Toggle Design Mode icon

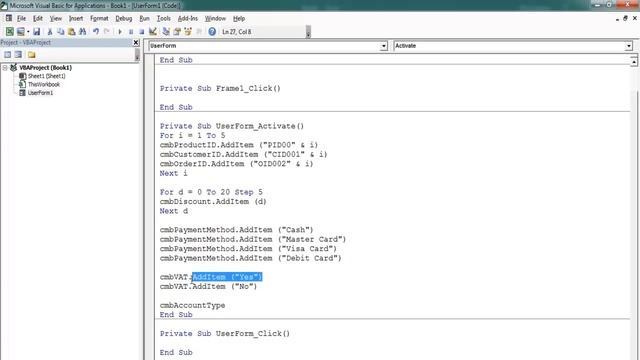(153, 31)
